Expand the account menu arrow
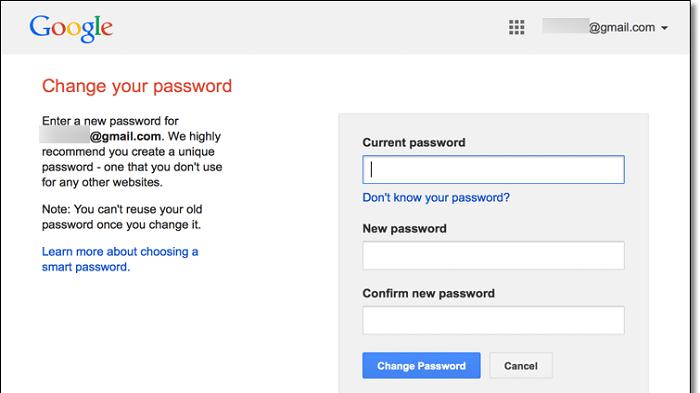Viewport: 700px width, 393px height. click(664, 28)
